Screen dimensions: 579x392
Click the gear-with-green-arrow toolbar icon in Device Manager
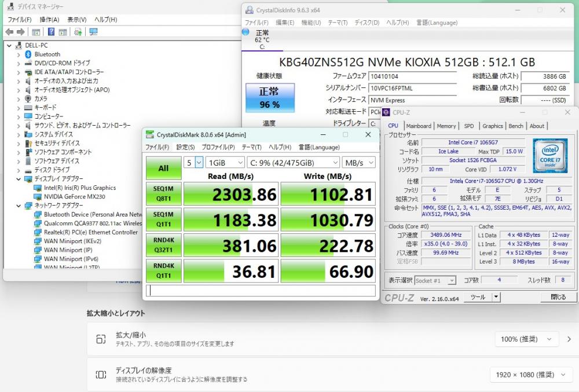pos(78,32)
